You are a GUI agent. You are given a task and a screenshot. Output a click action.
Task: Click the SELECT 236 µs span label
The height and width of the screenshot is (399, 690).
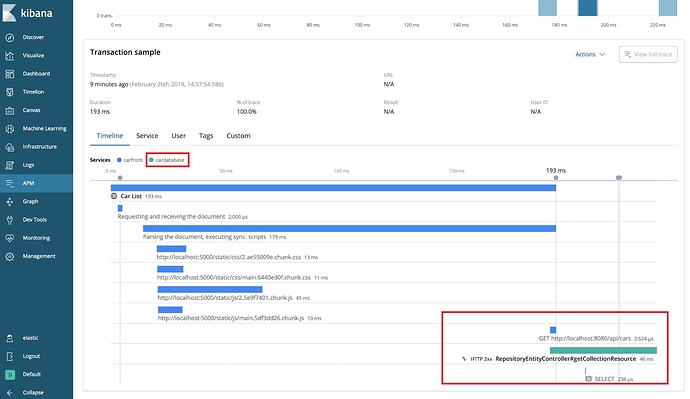tap(614, 379)
